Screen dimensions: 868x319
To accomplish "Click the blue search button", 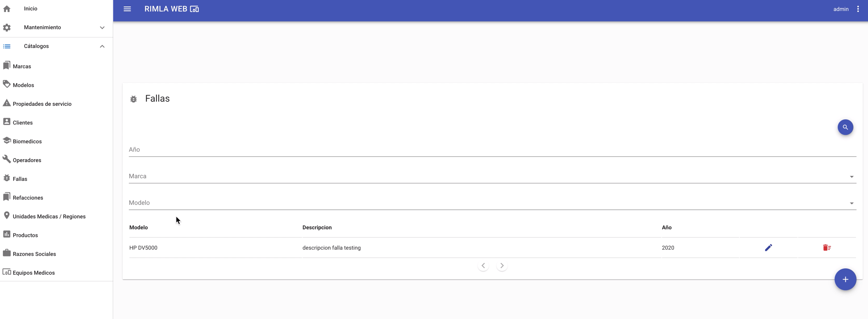I will click(x=845, y=127).
